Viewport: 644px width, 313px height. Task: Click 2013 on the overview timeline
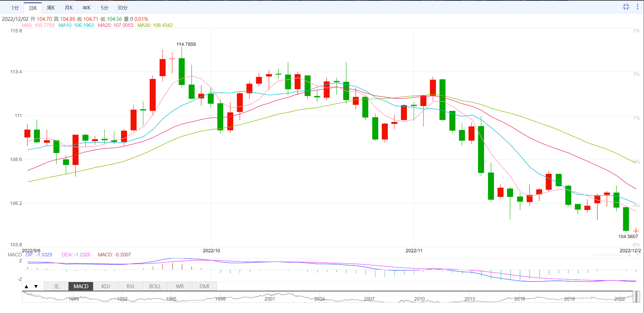470,299
